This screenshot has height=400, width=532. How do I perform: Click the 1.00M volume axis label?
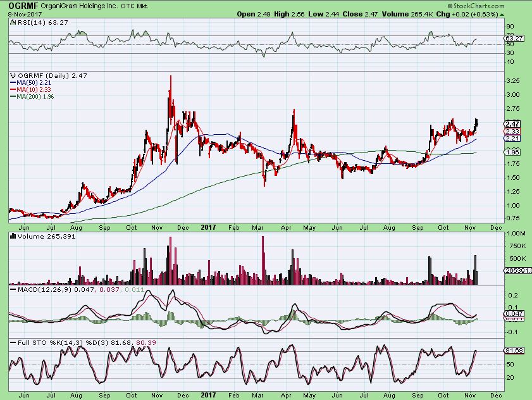(516, 234)
